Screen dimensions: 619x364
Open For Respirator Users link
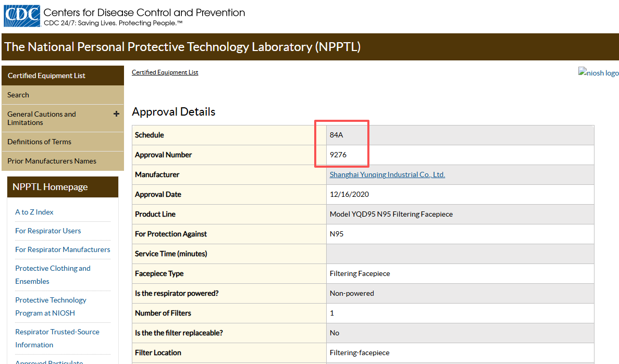[48, 231]
